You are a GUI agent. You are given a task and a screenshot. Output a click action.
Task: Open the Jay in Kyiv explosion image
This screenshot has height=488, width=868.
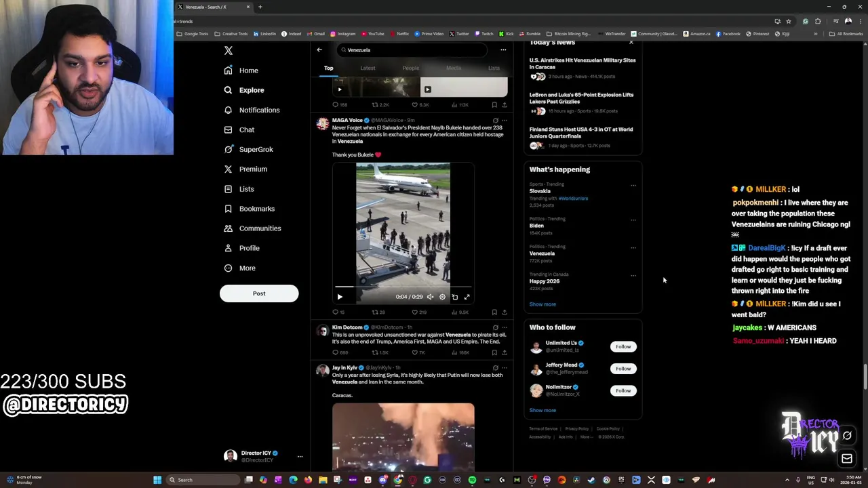tap(403, 436)
